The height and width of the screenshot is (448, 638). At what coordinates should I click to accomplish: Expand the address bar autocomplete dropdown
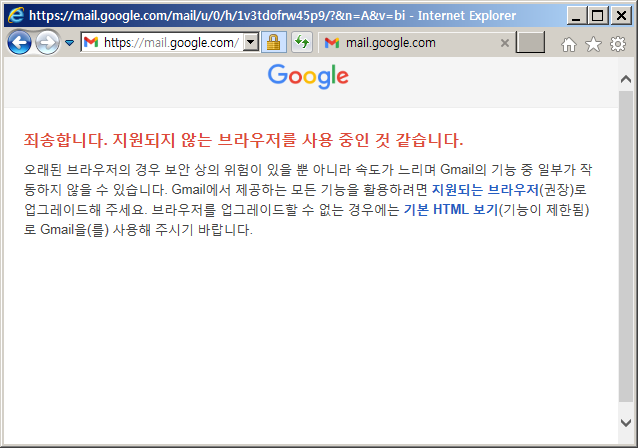pos(251,42)
